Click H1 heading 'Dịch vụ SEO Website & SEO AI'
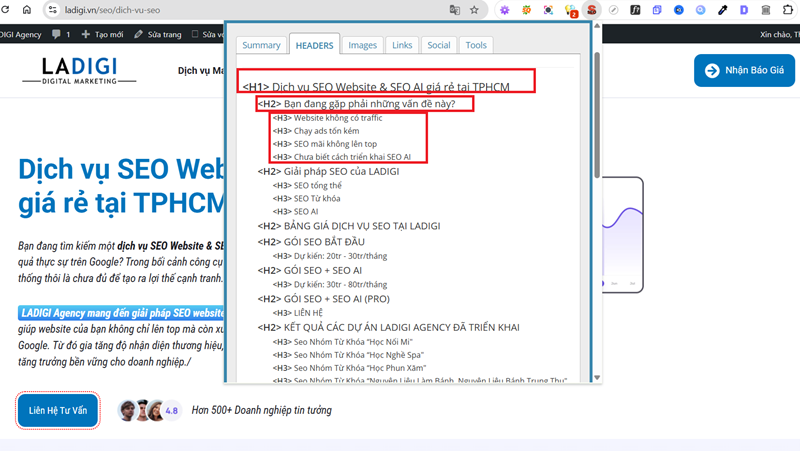The image size is (800, 451). point(376,87)
